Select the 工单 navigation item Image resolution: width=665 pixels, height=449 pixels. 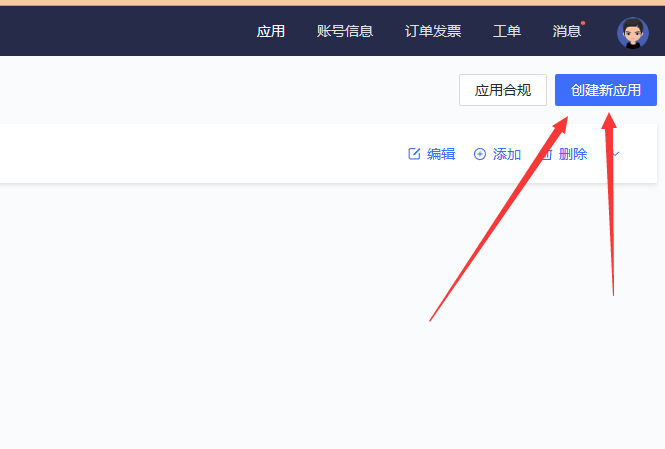[507, 31]
